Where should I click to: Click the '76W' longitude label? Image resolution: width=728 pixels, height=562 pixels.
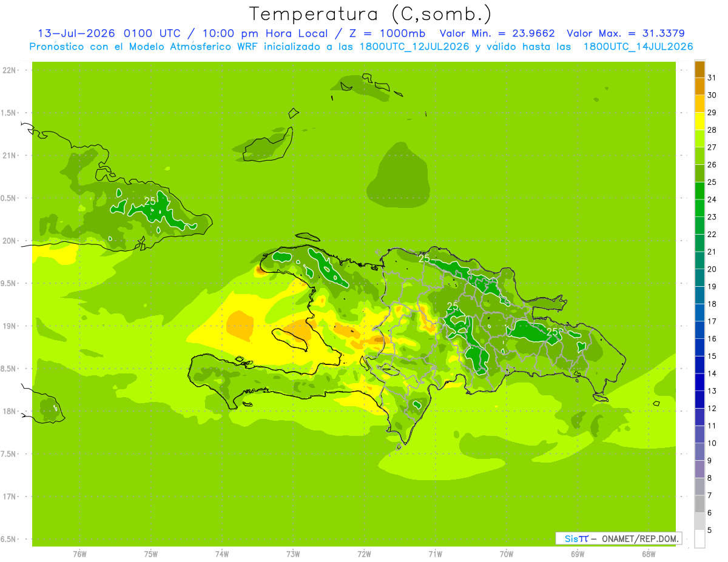click(x=79, y=554)
